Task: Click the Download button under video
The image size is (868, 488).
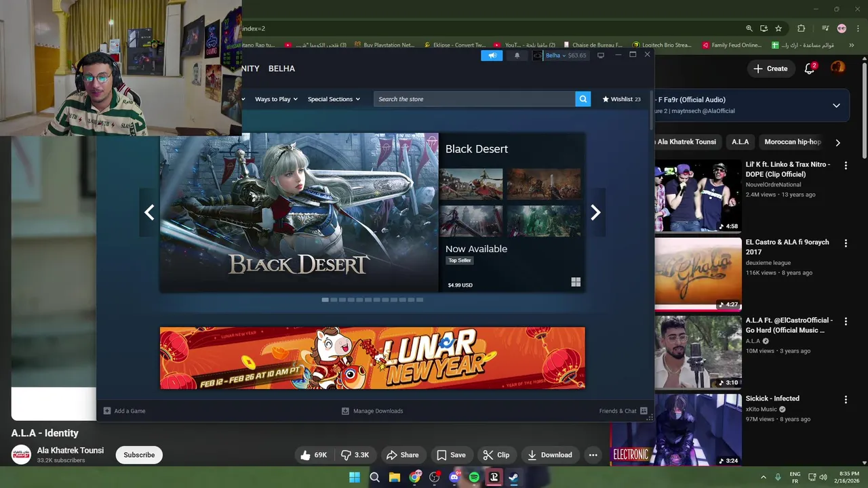Action: (x=550, y=455)
